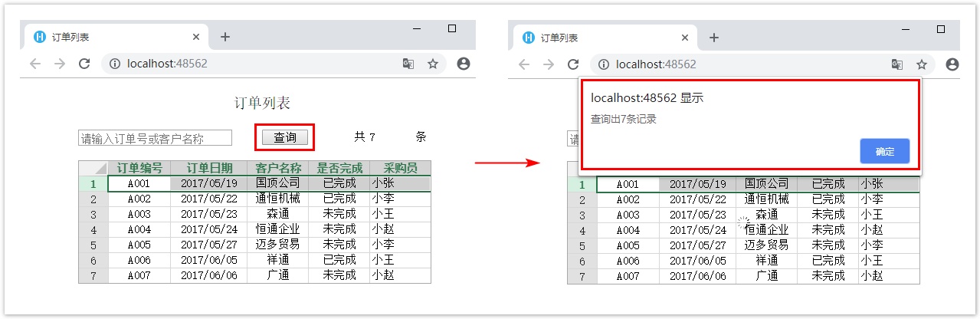Go back in left browser window
Image resolution: width=980 pixels, height=319 pixels.
[34, 64]
